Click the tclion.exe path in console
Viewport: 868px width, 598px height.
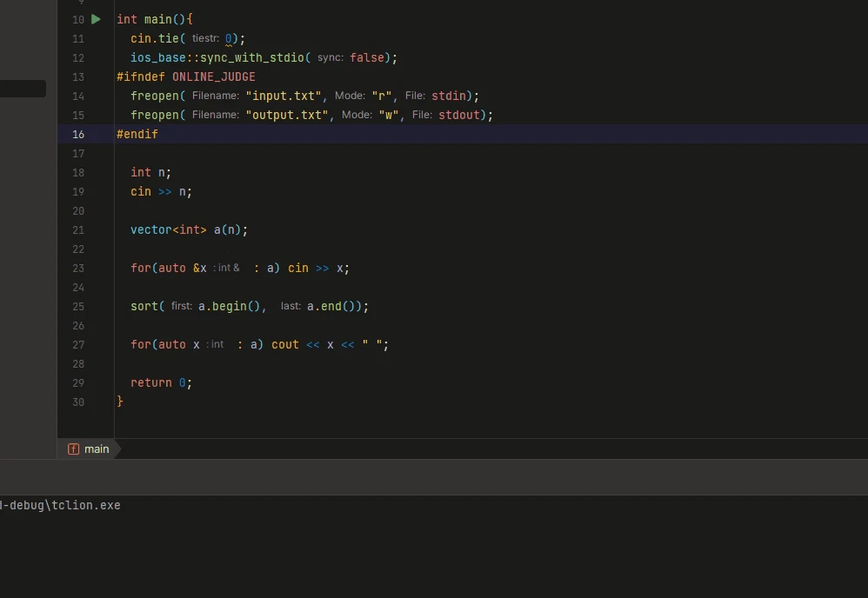[60, 505]
